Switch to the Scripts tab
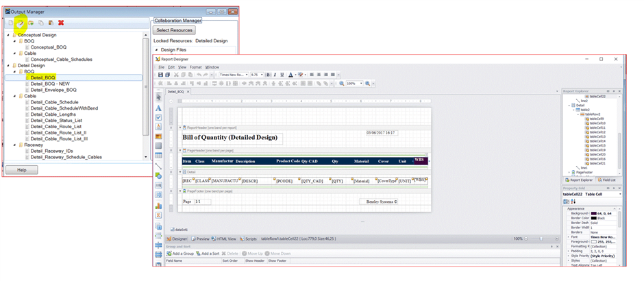The width and height of the screenshot is (644, 281). pyautogui.click(x=249, y=239)
